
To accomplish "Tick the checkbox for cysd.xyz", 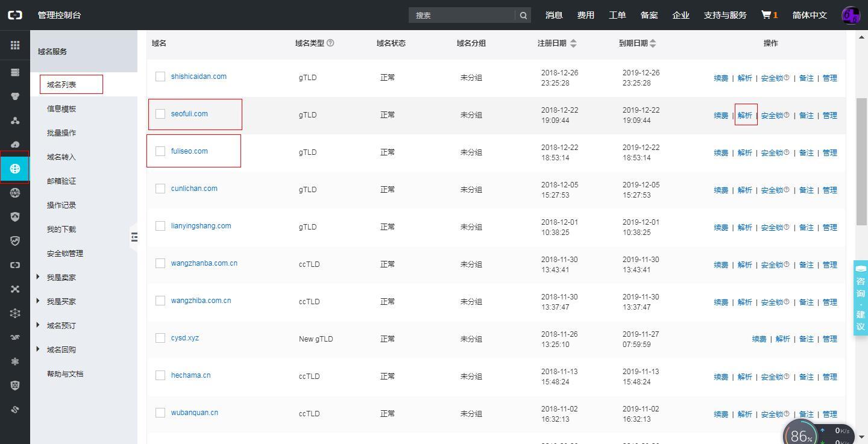I will pyautogui.click(x=160, y=338).
